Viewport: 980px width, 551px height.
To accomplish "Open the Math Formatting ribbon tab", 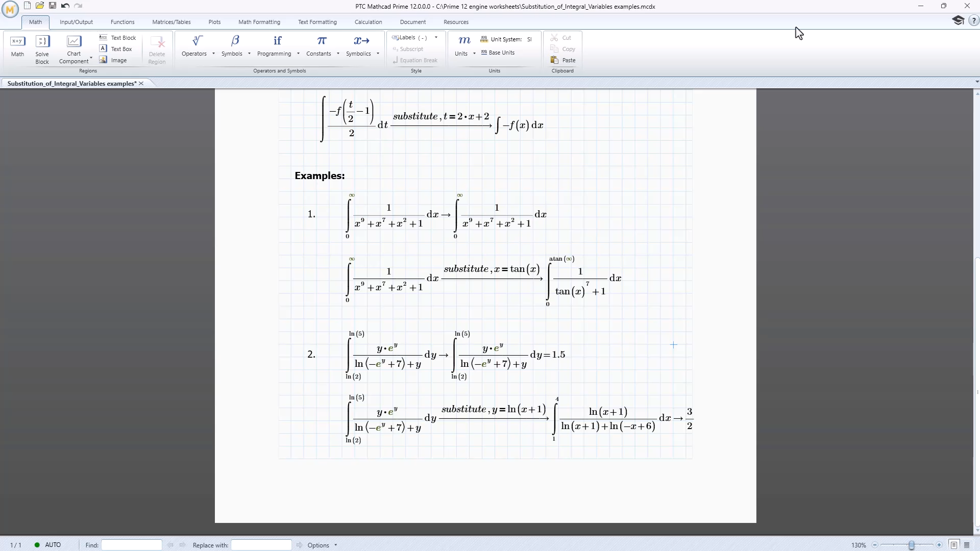I will [259, 22].
